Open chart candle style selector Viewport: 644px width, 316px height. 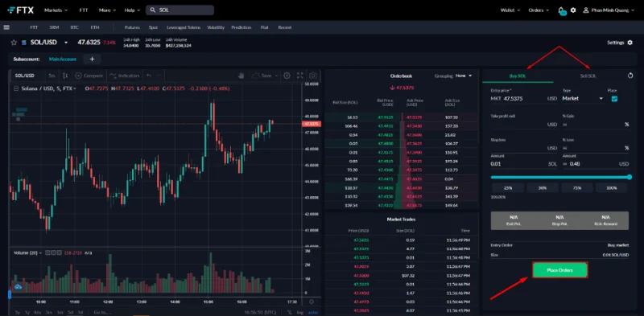click(65, 76)
